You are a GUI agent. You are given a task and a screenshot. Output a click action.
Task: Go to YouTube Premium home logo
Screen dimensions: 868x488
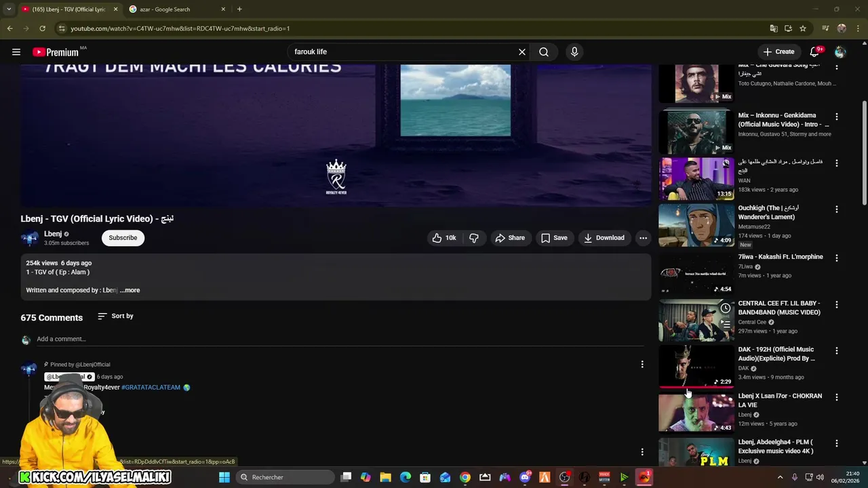pyautogui.click(x=56, y=52)
